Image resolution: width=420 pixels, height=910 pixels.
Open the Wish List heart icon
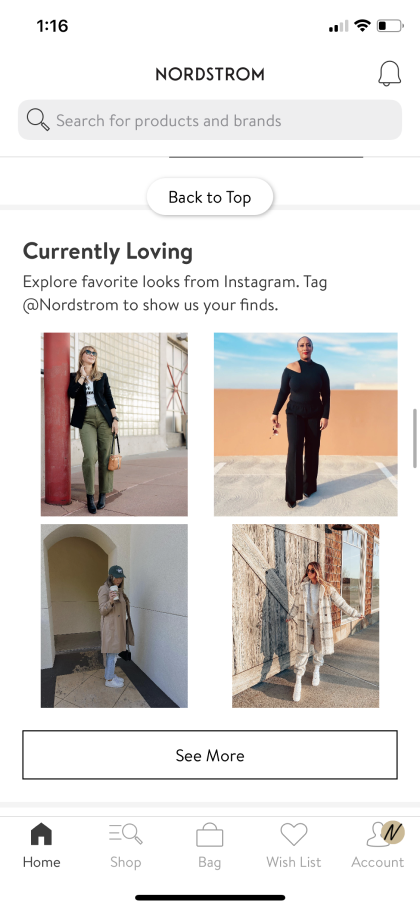click(x=294, y=835)
